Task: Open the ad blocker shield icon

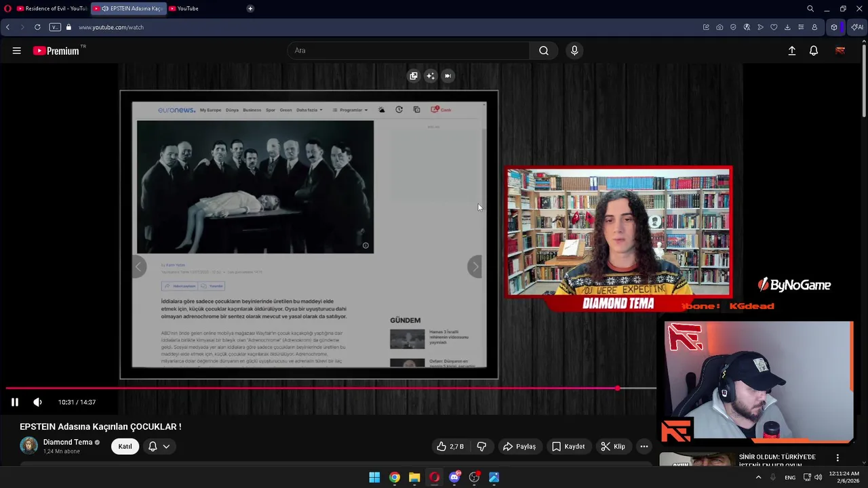Action: [x=733, y=27]
